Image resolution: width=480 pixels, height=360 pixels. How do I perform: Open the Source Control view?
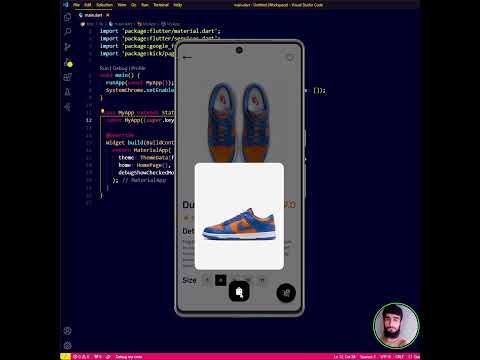click(x=67, y=47)
